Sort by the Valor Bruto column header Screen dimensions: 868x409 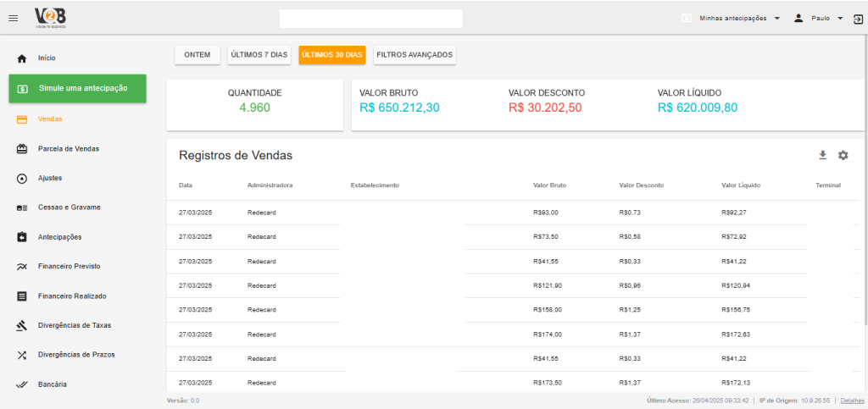(x=549, y=185)
